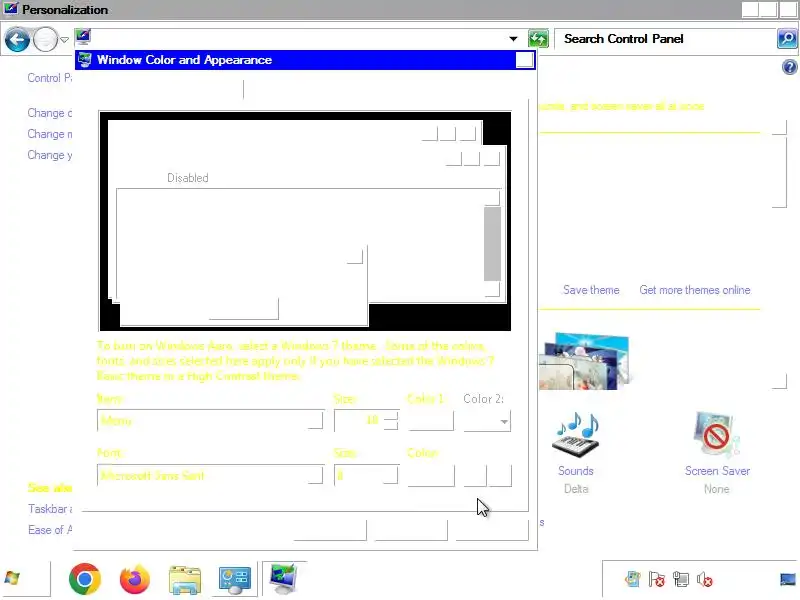Open Screen Saver settings icon
This screenshot has height=600, width=800.
(716, 433)
